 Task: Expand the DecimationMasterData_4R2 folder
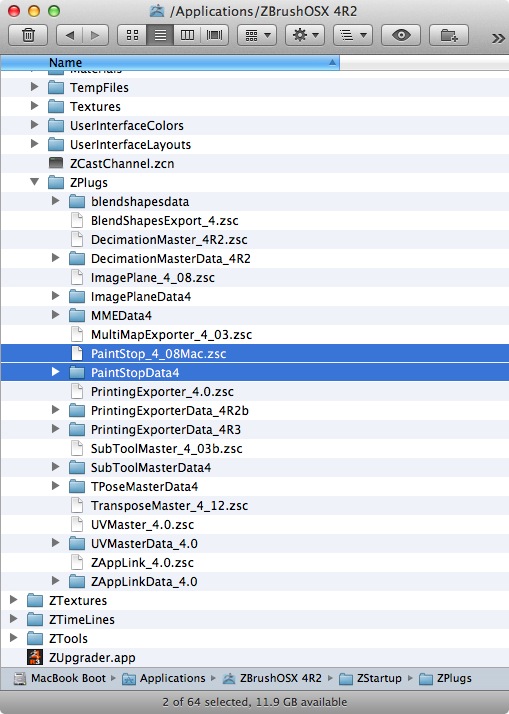point(56,258)
